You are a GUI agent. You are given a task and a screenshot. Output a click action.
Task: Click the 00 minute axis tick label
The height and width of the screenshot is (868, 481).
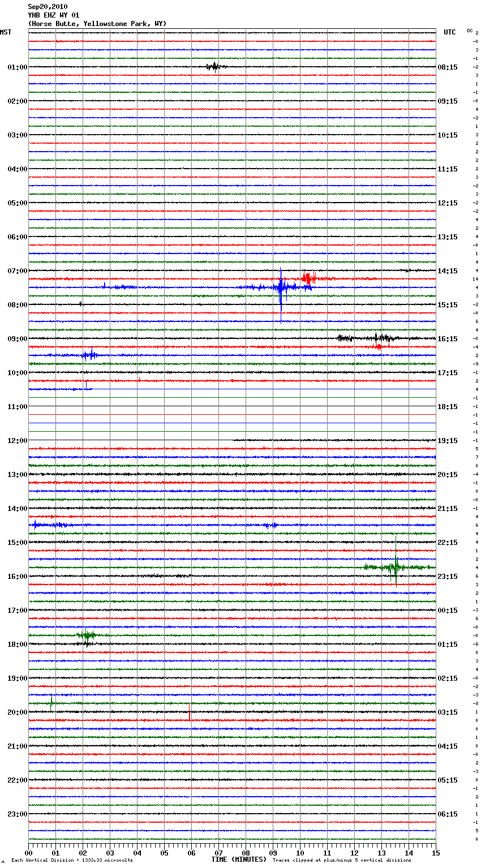coord(28,853)
